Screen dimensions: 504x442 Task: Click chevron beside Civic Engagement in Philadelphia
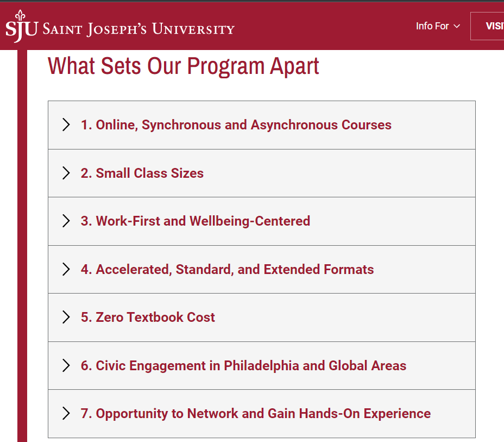coord(66,365)
